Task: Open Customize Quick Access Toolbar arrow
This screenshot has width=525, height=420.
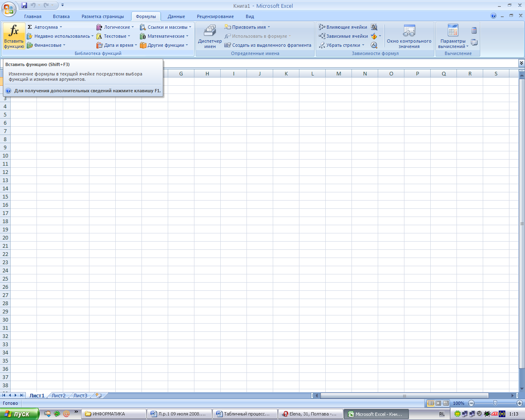Action: click(62, 6)
